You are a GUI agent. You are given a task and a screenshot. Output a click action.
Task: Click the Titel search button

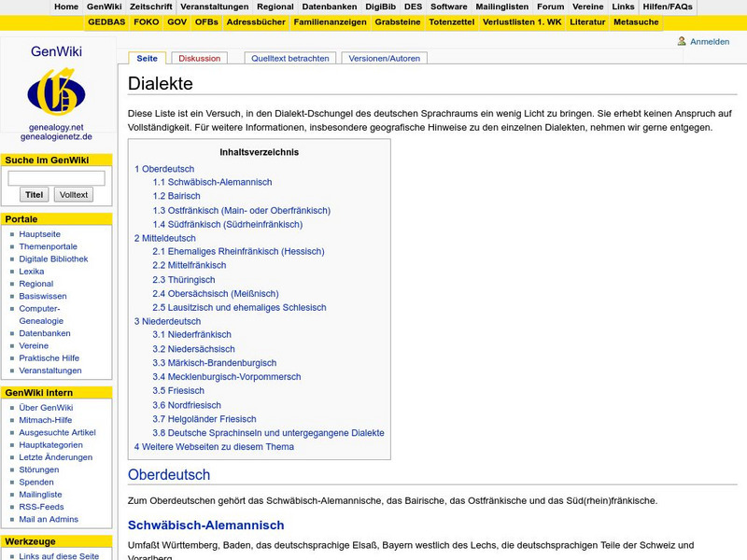pos(34,194)
